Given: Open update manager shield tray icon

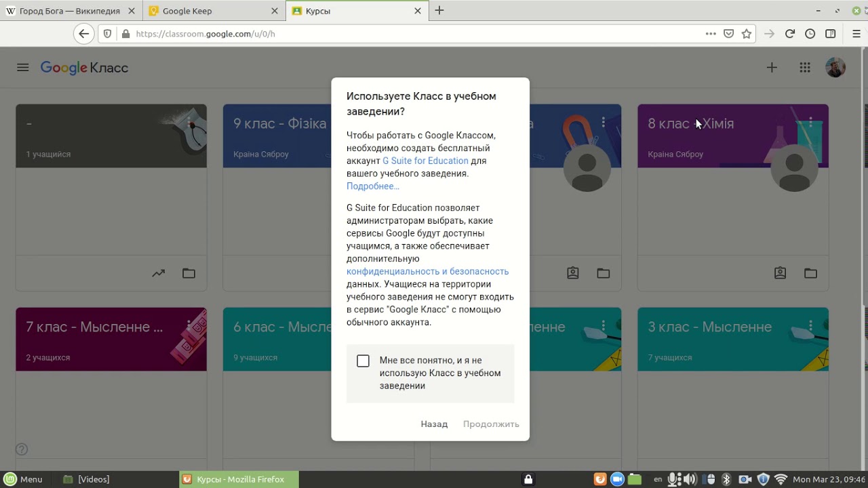Looking at the screenshot, I should pos(762,479).
